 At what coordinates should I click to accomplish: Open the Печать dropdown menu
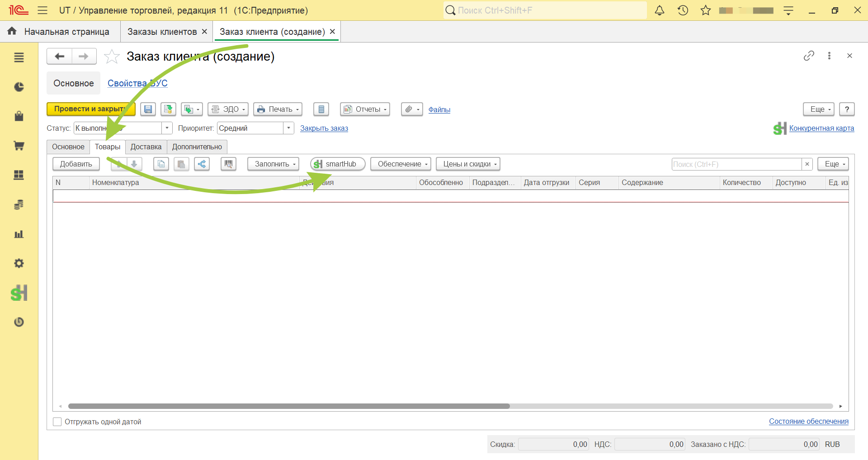tap(278, 109)
